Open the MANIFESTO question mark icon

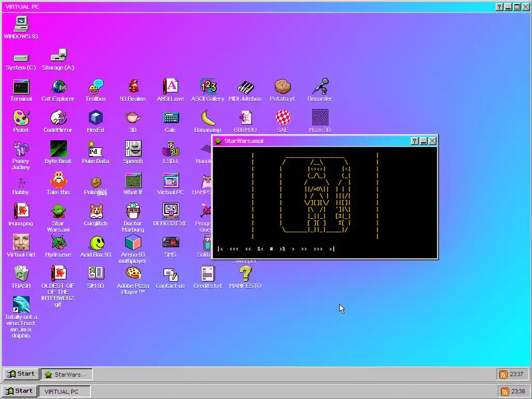click(x=245, y=274)
